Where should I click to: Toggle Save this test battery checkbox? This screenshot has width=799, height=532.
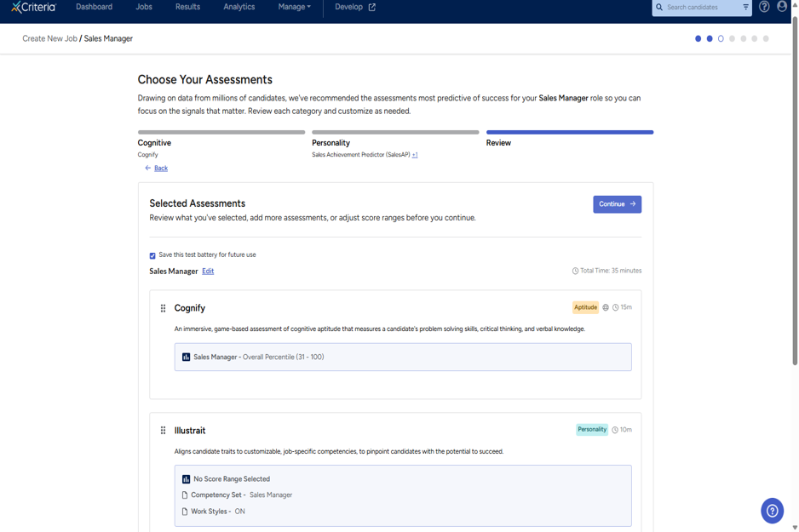pos(152,255)
